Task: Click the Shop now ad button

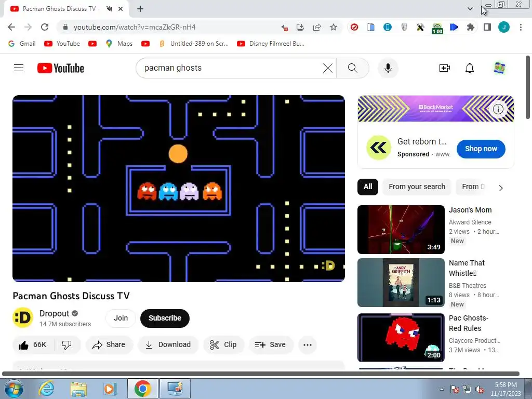Action: pyautogui.click(x=481, y=149)
